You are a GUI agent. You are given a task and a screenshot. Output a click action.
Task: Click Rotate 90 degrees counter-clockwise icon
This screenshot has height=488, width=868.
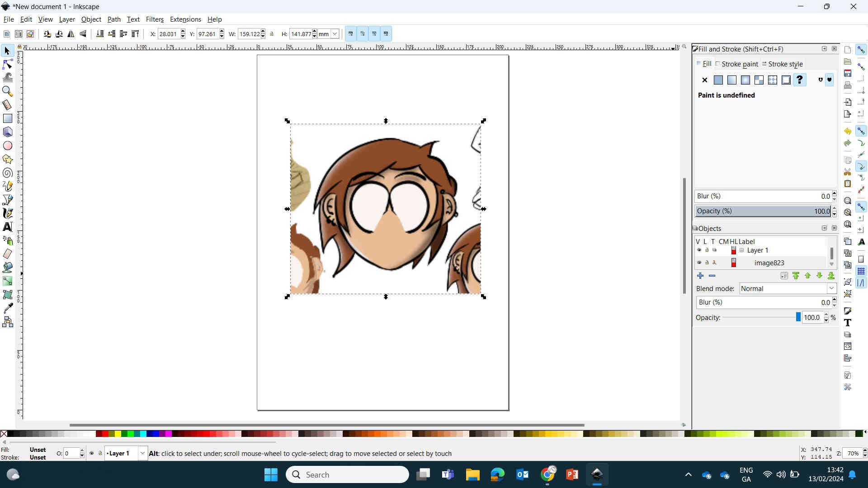[47, 34]
